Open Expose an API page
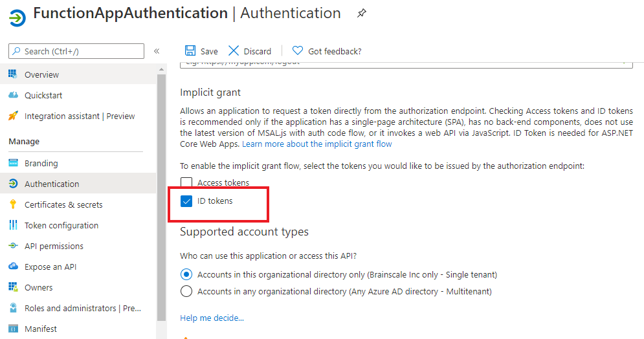 coord(78,267)
